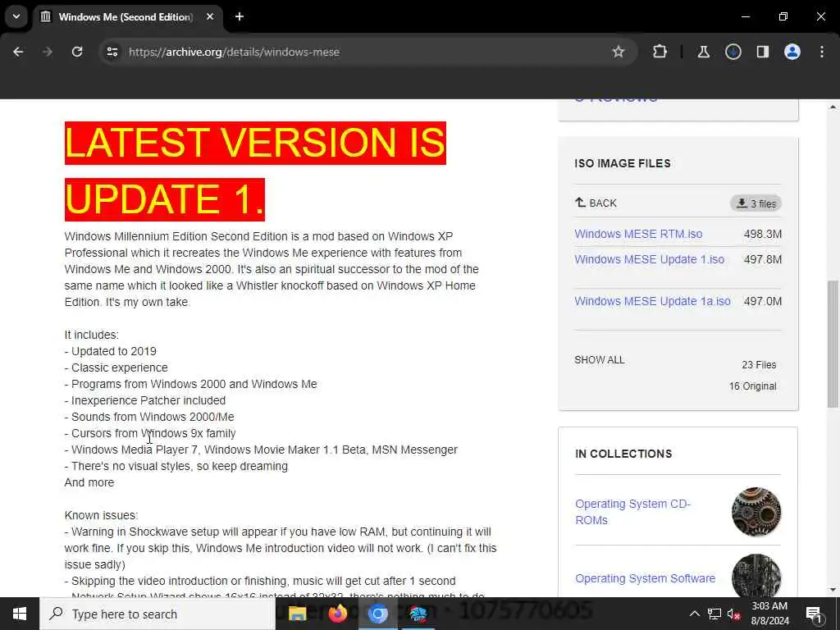Viewport: 840px width, 630px height.
Task: Open the tab search dropdown
Action: point(16,16)
